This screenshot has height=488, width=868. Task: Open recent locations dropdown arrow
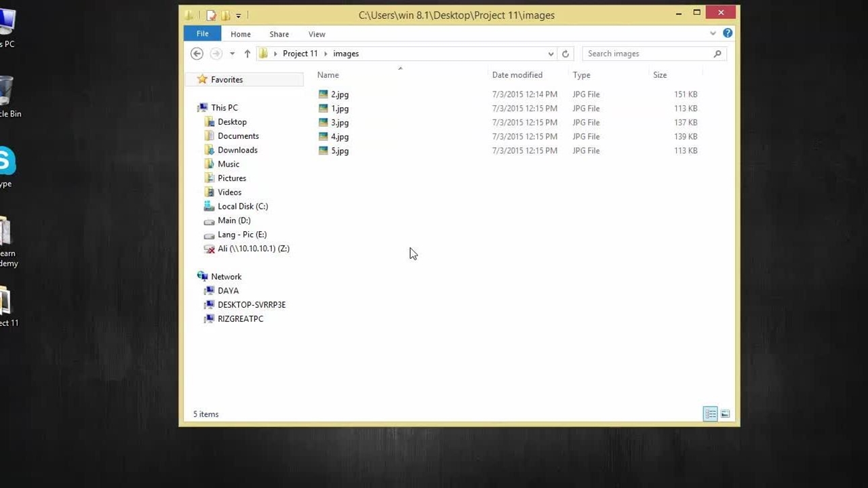point(232,54)
